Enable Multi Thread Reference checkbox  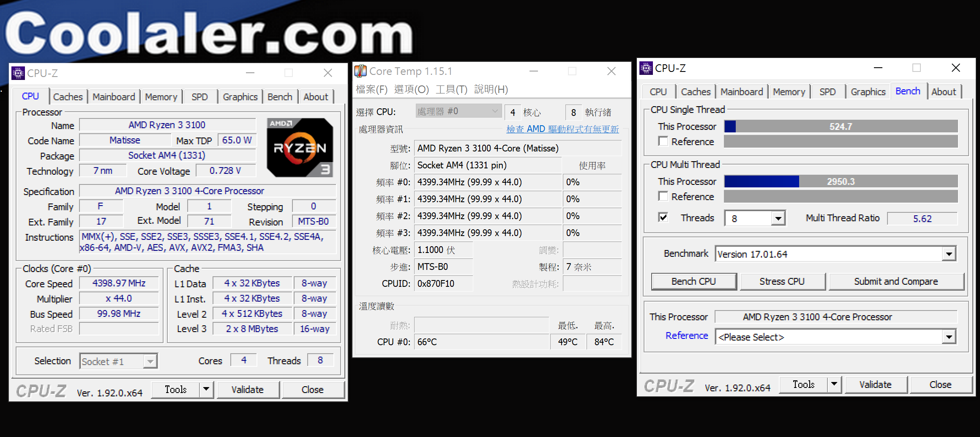click(663, 196)
